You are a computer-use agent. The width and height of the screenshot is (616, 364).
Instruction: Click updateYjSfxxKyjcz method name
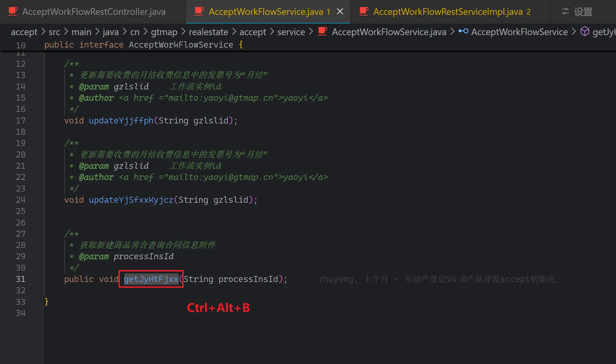coord(131,200)
